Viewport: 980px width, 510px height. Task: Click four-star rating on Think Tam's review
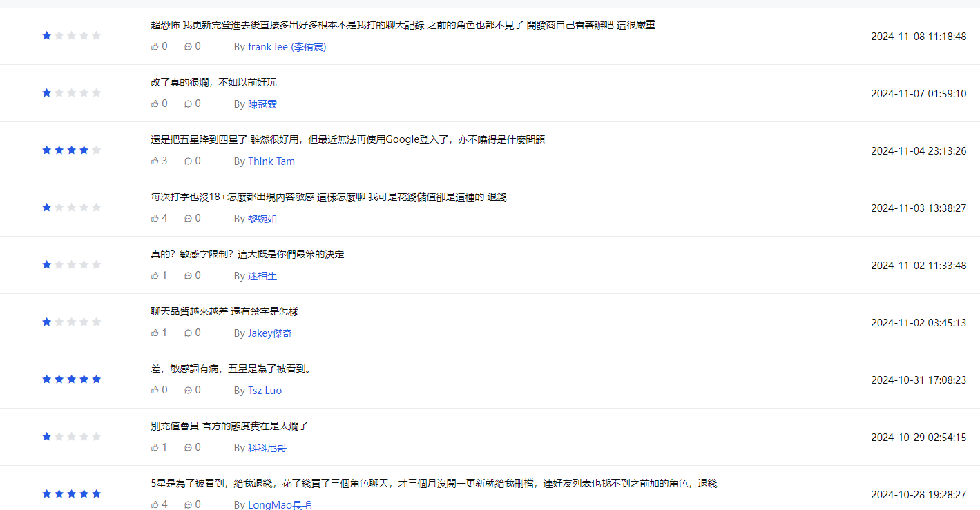tap(84, 150)
